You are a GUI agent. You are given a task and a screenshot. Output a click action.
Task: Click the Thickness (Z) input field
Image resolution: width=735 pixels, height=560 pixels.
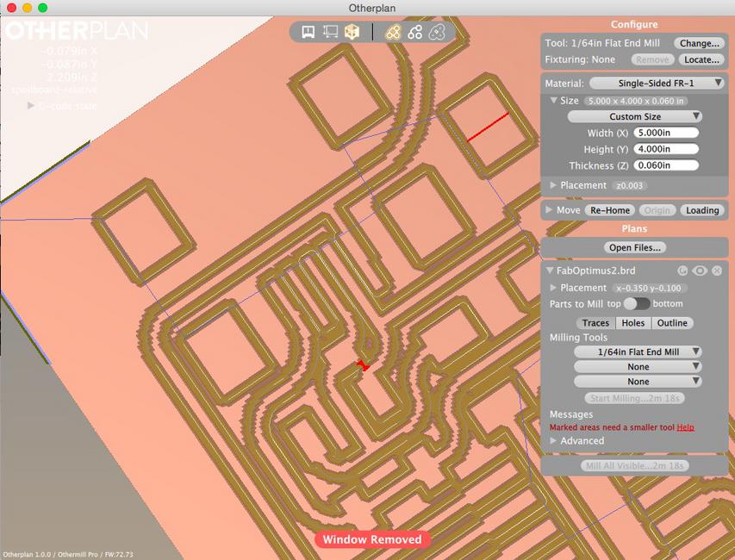coord(666,165)
